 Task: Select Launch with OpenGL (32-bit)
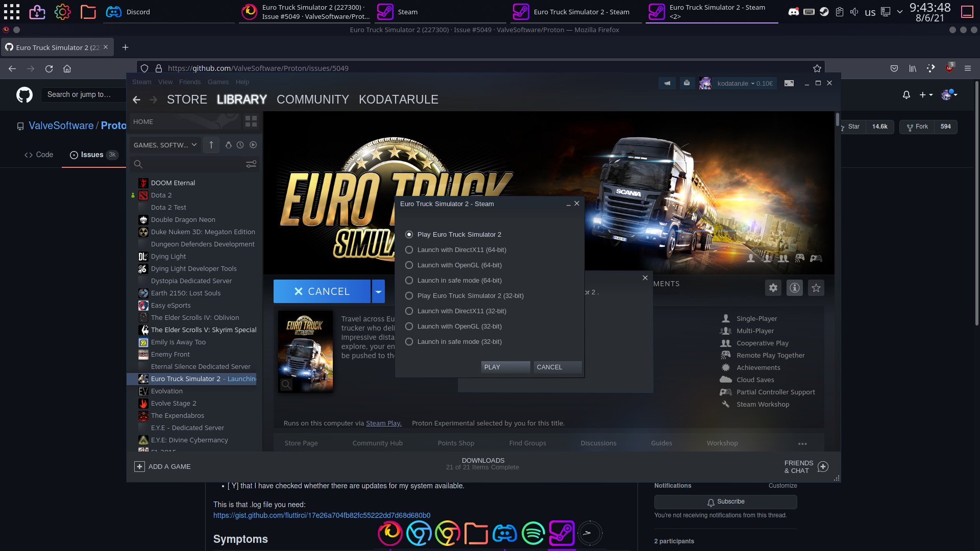(x=454, y=327)
